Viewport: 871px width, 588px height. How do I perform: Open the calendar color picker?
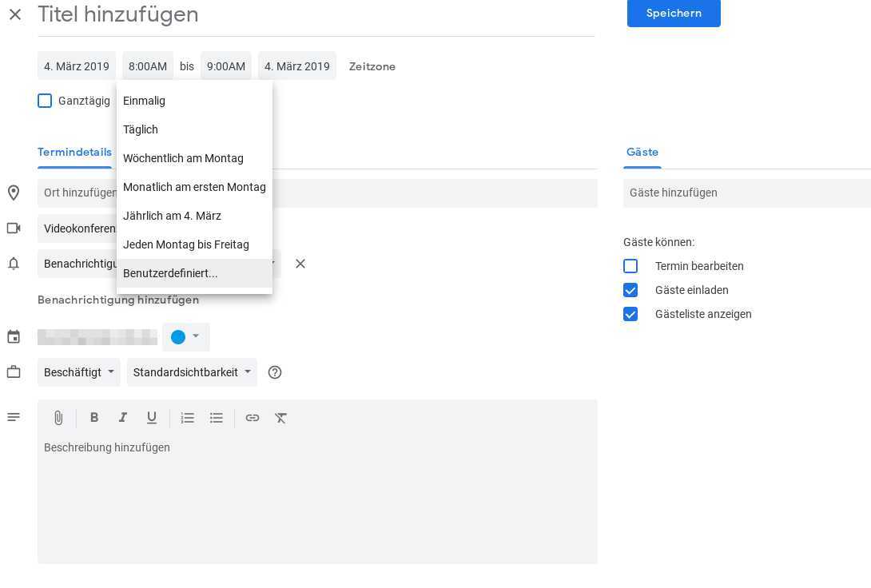coord(185,337)
